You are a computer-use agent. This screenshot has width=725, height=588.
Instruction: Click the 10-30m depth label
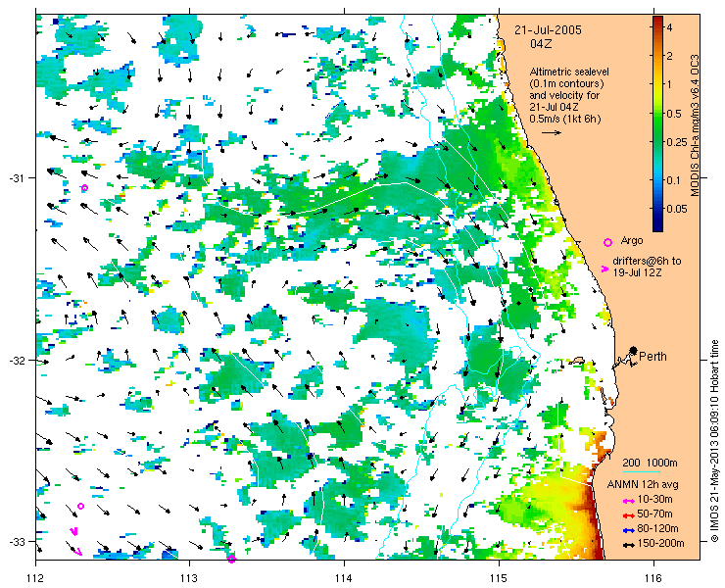point(654,500)
